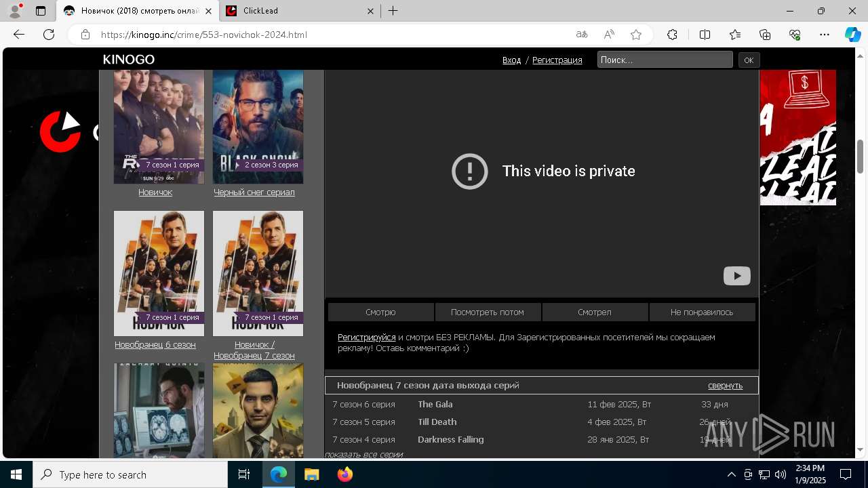Open File Explorer from taskbar
Image resolution: width=868 pixels, height=488 pixels.
(311, 474)
